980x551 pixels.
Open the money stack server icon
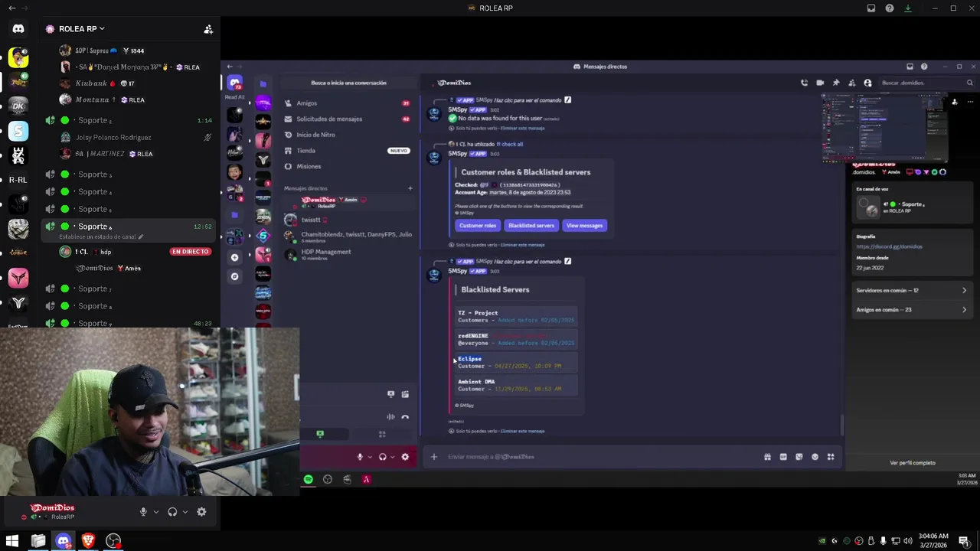coord(18,228)
